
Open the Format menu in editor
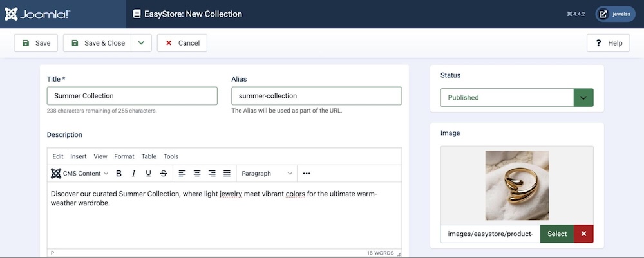124,156
